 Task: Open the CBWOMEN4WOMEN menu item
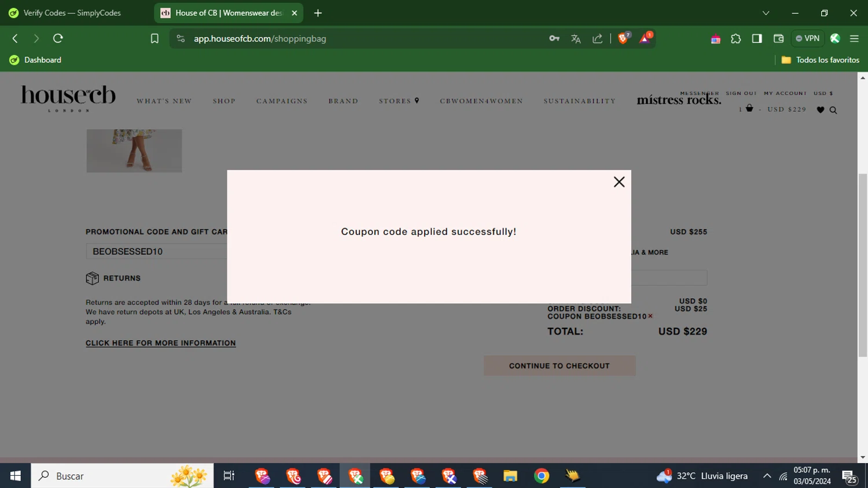pos(481,101)
